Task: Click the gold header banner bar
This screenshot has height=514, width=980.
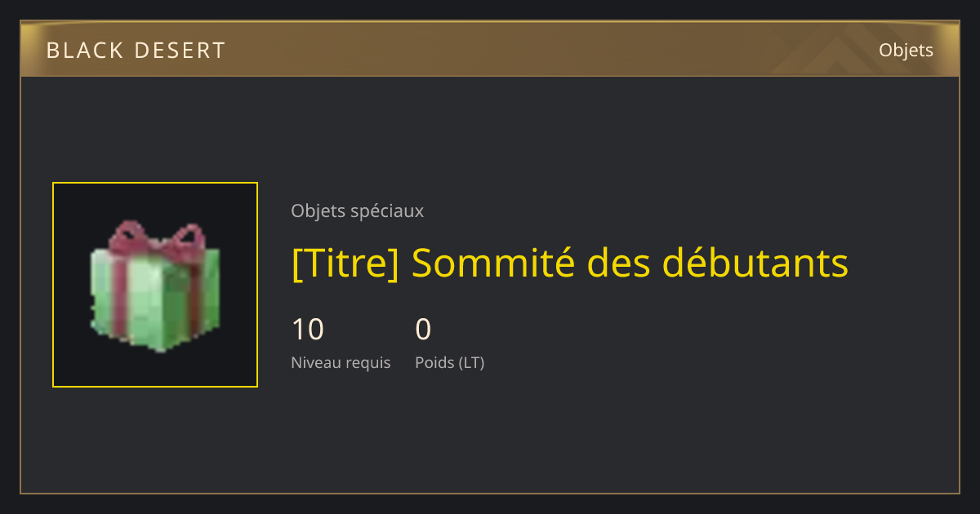Action: (x=490, y=50)
